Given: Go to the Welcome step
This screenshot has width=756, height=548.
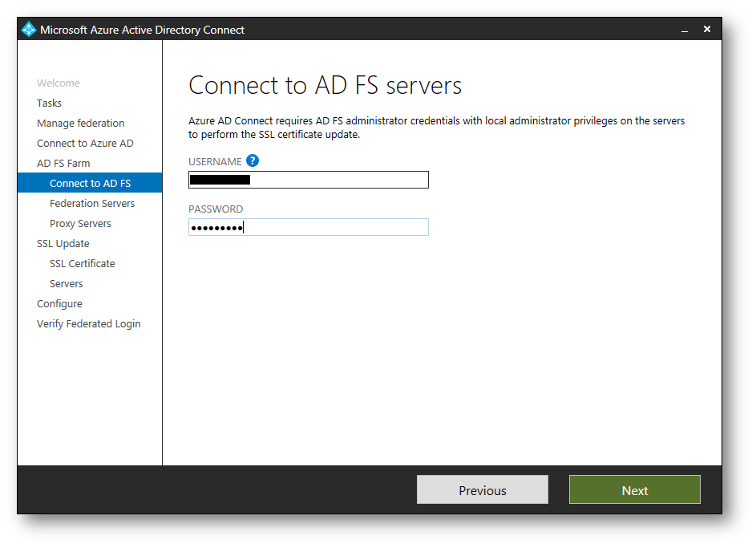Looking at the screenshot, I should [59, 83].
